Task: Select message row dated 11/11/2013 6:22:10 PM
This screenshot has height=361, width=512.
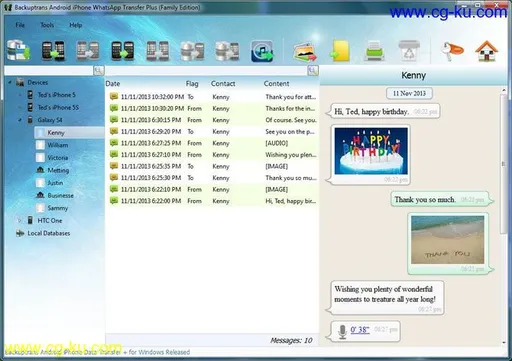Action: 212,189
